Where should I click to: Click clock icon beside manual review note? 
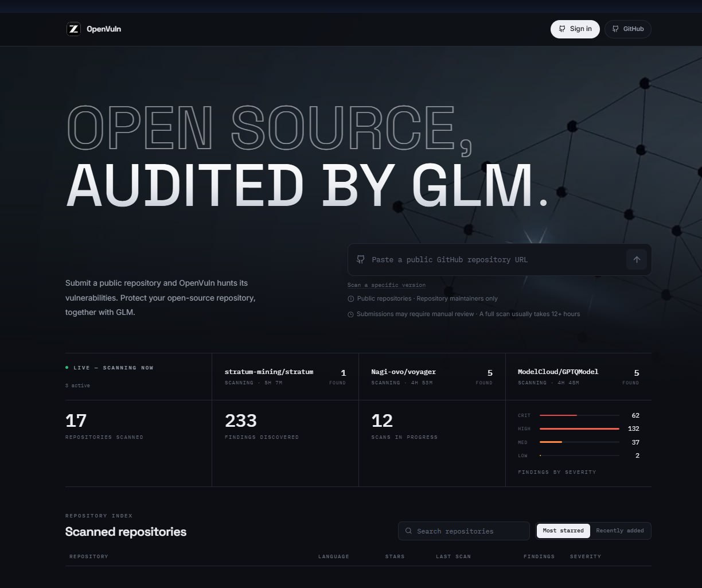coord(351,314)
